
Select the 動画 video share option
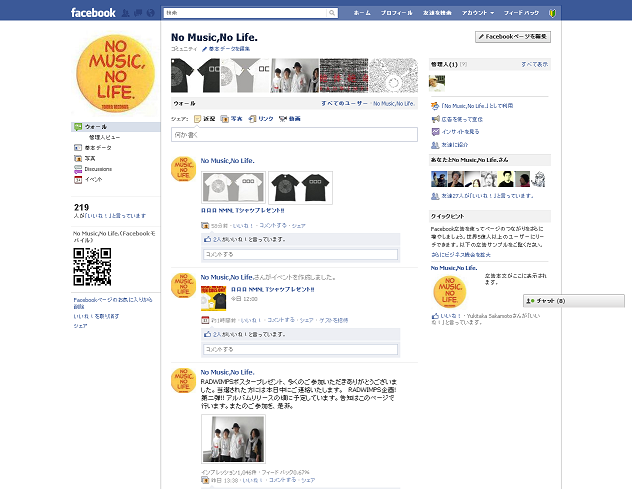coord(290,118)
